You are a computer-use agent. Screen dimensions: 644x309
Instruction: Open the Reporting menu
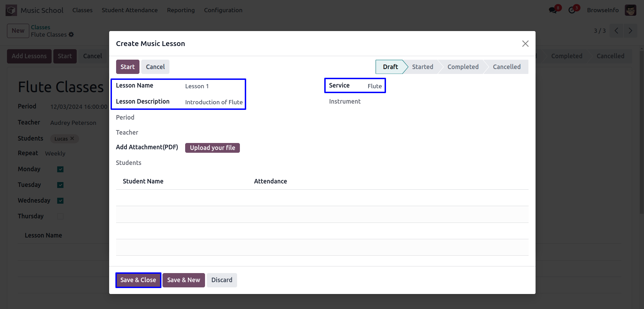(181, 10)
